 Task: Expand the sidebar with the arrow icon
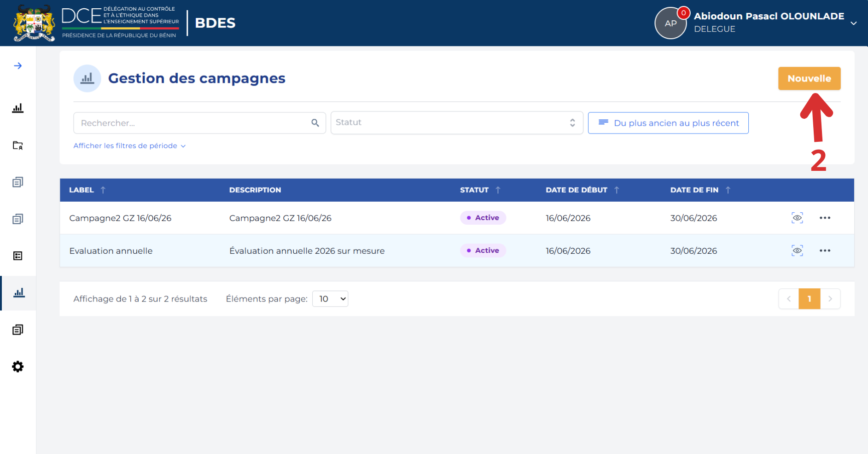pos(18,66)
